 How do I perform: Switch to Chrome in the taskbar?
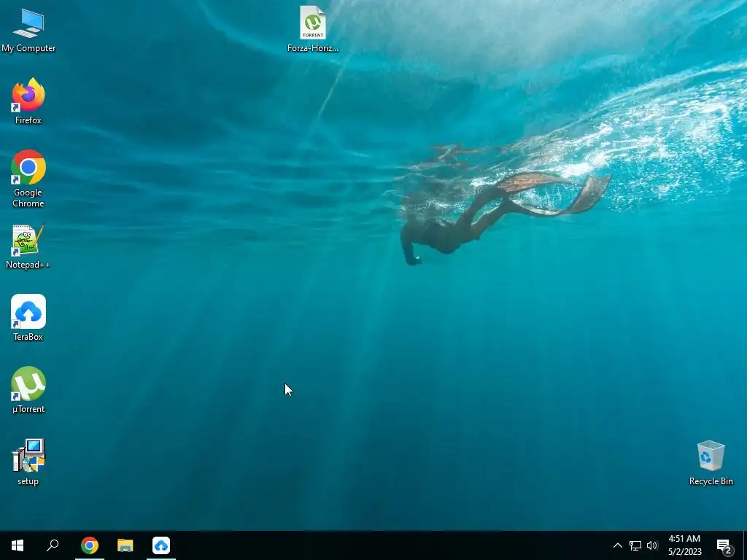(x=90, y=545)
